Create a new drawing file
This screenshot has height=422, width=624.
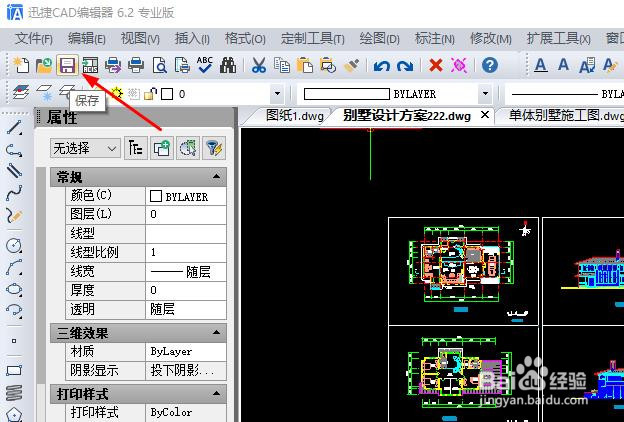click(x=21, y=65)
